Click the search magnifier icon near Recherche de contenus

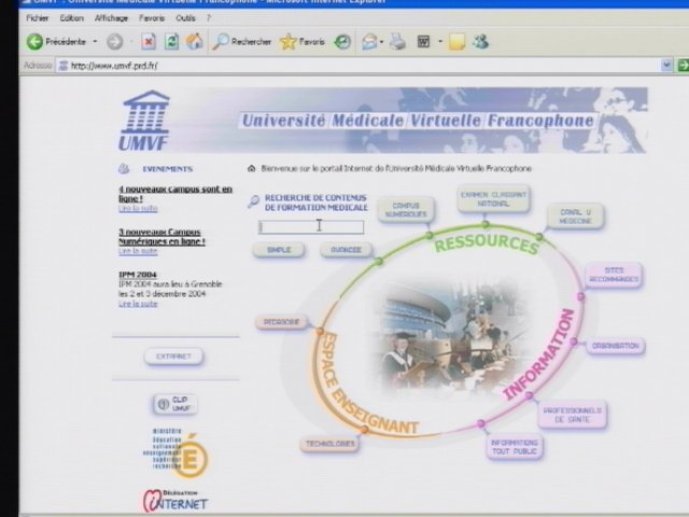tap(254, 201)
